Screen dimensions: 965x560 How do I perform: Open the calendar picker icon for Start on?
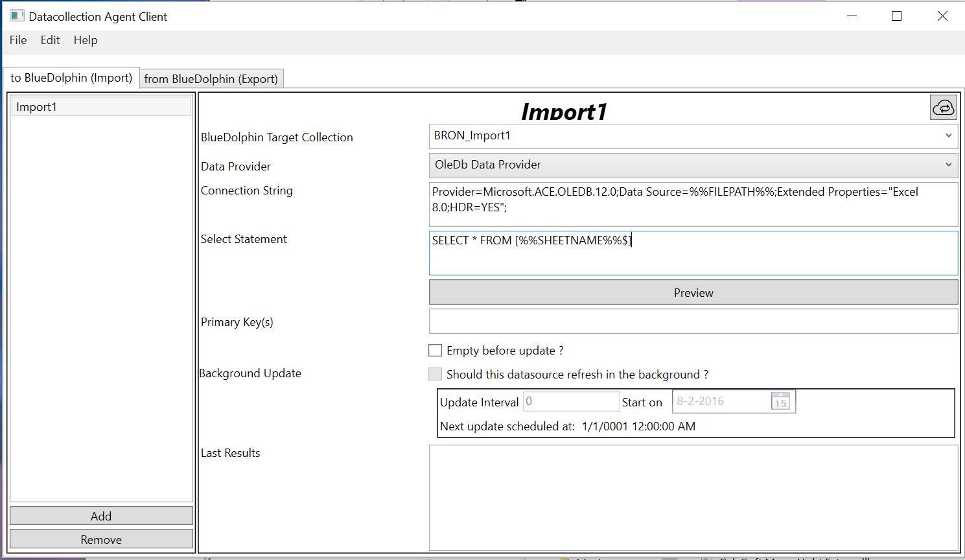click(x=780, y=401)
